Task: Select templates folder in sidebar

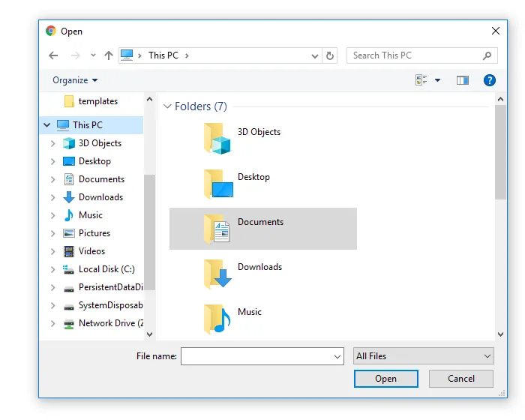Action: point(91,101)
